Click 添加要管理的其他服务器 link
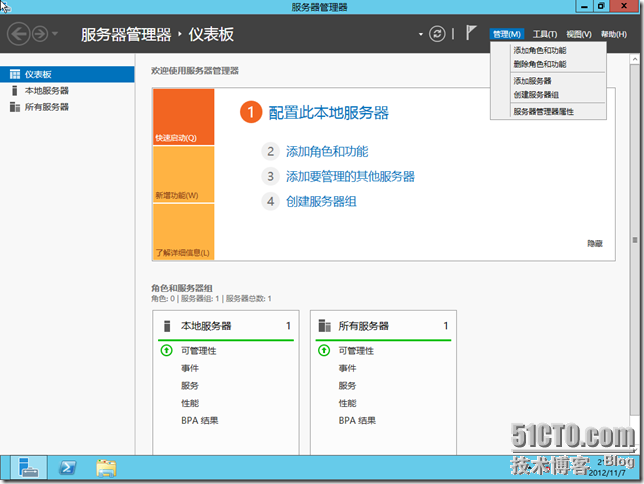 [350, 177]
